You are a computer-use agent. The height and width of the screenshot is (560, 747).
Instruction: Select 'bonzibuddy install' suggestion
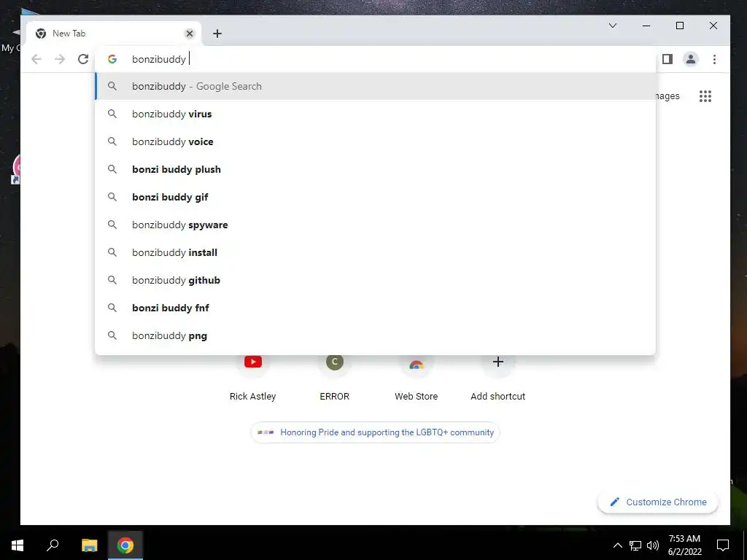(x=376, y=252)
